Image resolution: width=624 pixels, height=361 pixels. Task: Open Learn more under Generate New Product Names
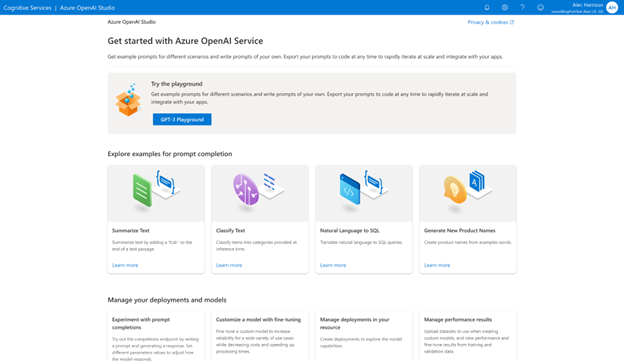[x=437, y=265]
